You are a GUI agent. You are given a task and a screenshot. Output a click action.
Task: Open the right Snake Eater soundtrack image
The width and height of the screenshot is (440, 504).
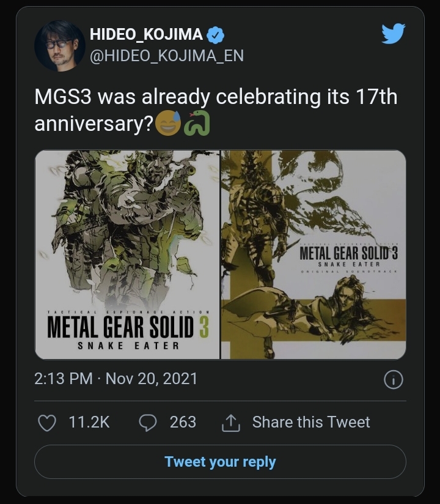point(313,254)
